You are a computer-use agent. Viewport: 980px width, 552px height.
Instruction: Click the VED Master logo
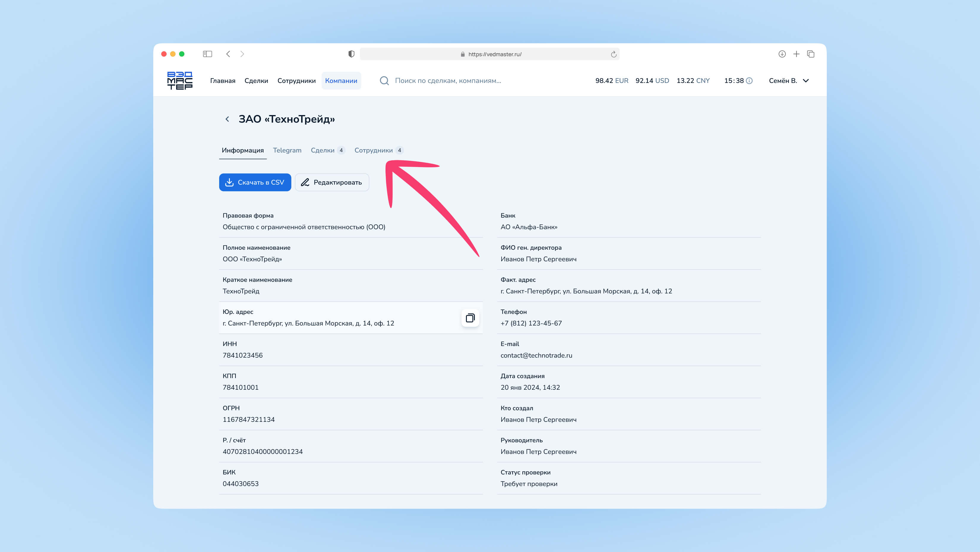point(180,81)
